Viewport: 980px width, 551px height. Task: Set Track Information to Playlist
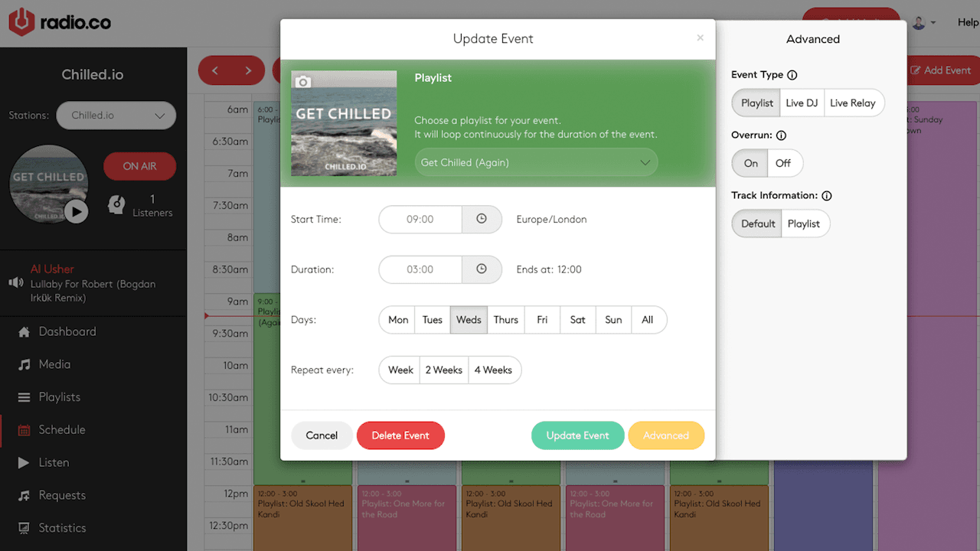click(x=805, y=223)
